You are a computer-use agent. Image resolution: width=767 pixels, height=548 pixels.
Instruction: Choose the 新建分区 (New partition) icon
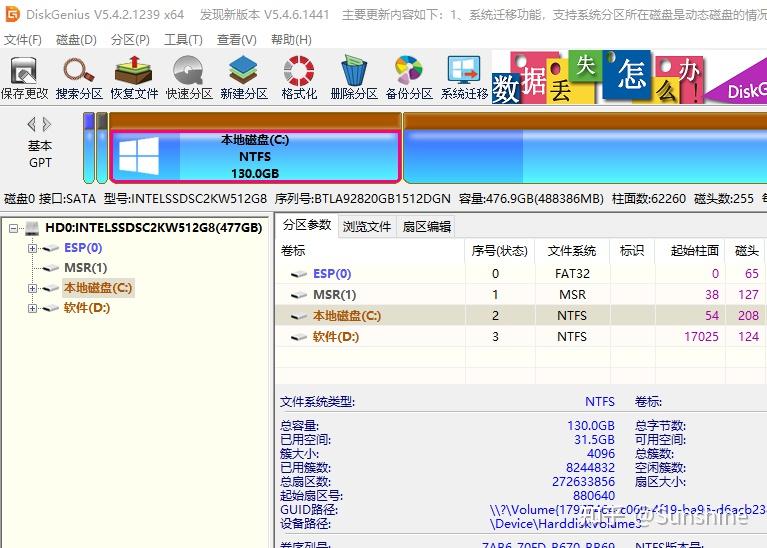(x=244, y=77)
